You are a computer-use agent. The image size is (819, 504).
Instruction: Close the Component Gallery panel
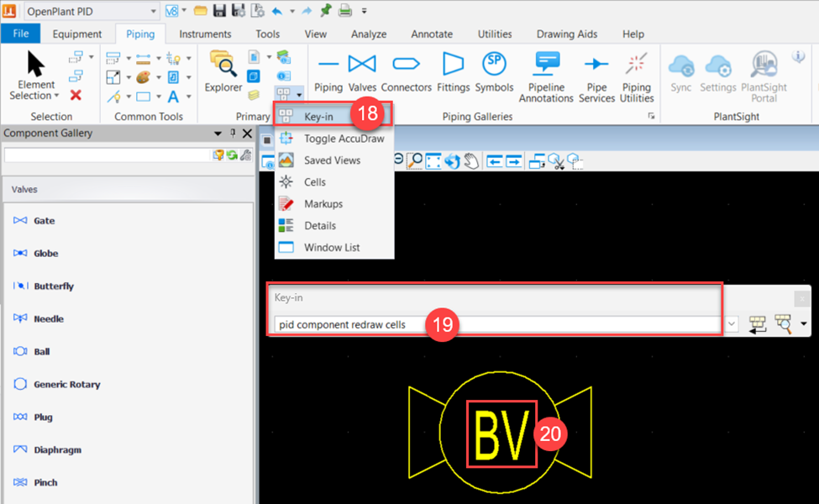point(247,134)
